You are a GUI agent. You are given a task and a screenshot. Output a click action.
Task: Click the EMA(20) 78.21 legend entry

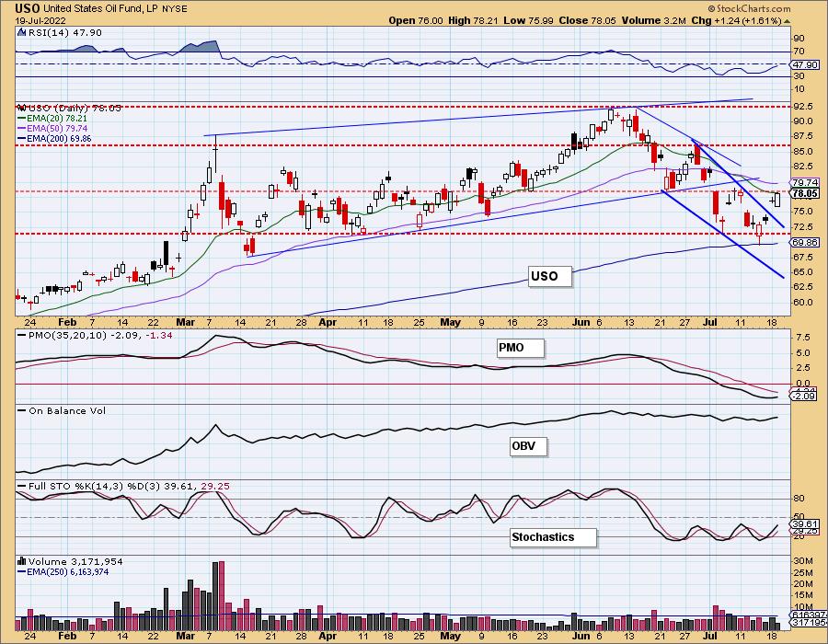(x=52, y=119)
